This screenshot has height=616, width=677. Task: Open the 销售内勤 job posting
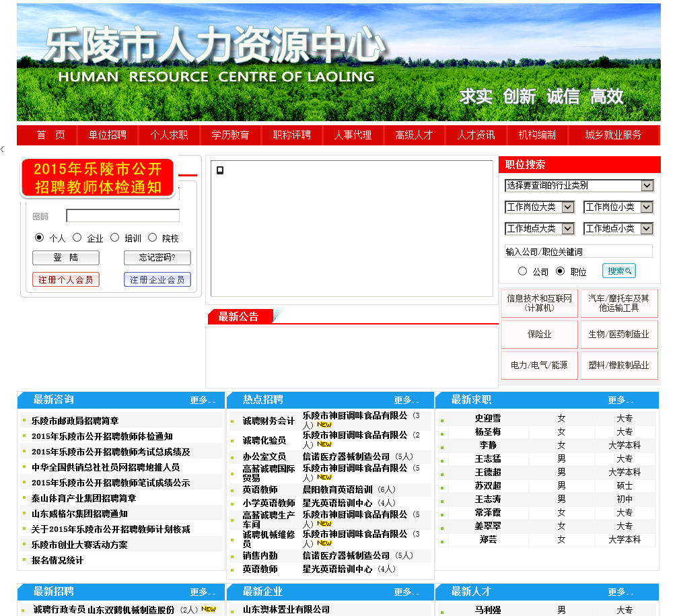(260, 556)
